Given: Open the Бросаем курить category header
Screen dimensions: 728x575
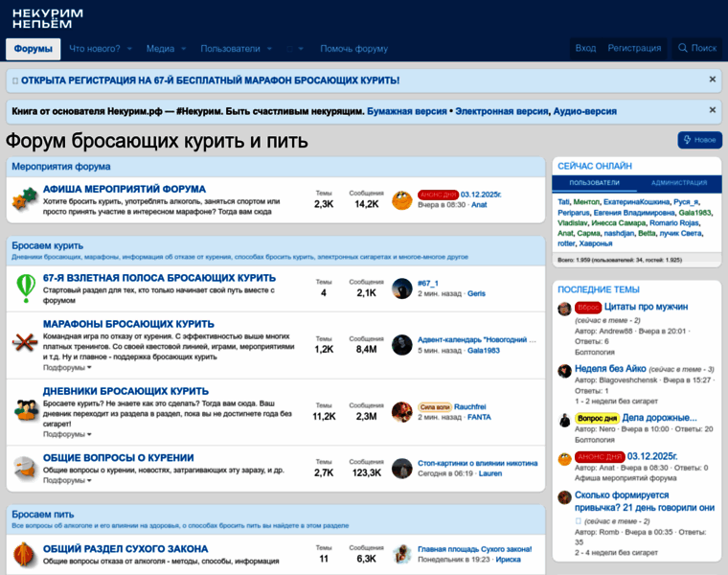Looking at the screenshot, I should (x=47, y=245).
